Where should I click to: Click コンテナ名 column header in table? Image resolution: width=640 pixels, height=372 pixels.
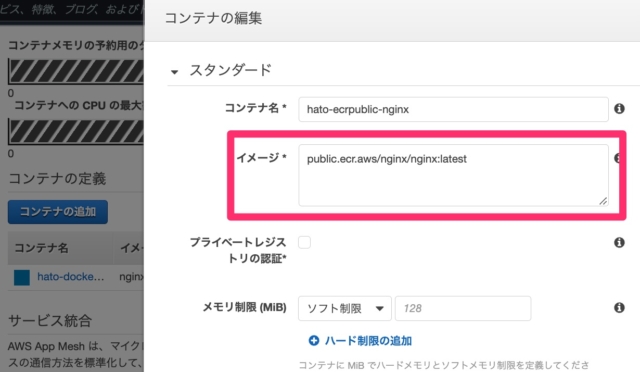click(41, 248)
